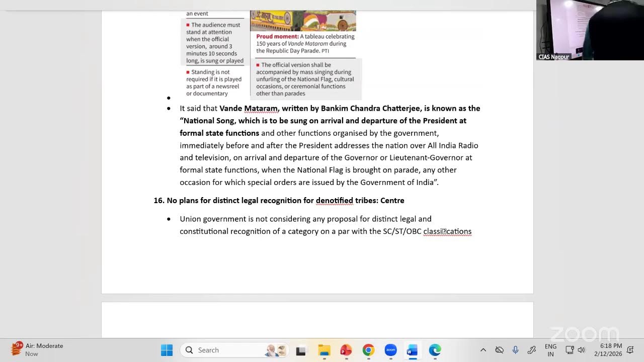Image resolution: width=644 pixels, height=362 pixels.
Task: Open the pen menu tray icon
Action: (x=531, y=350)
